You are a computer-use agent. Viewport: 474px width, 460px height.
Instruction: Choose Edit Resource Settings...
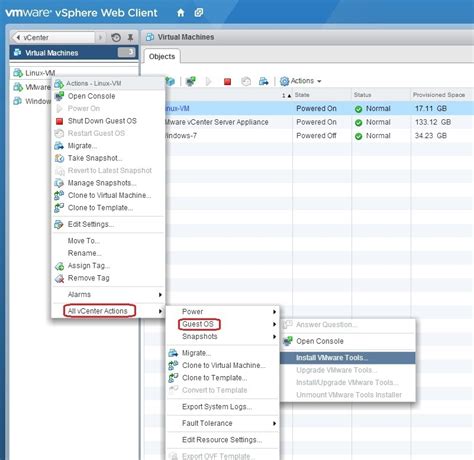(222, 440)
